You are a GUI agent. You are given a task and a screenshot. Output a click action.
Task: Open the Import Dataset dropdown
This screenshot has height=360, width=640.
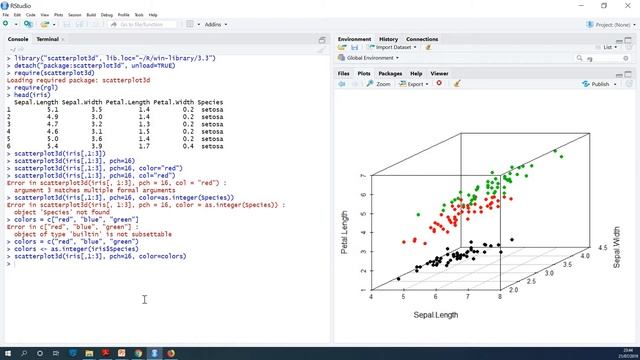point(392,47)
